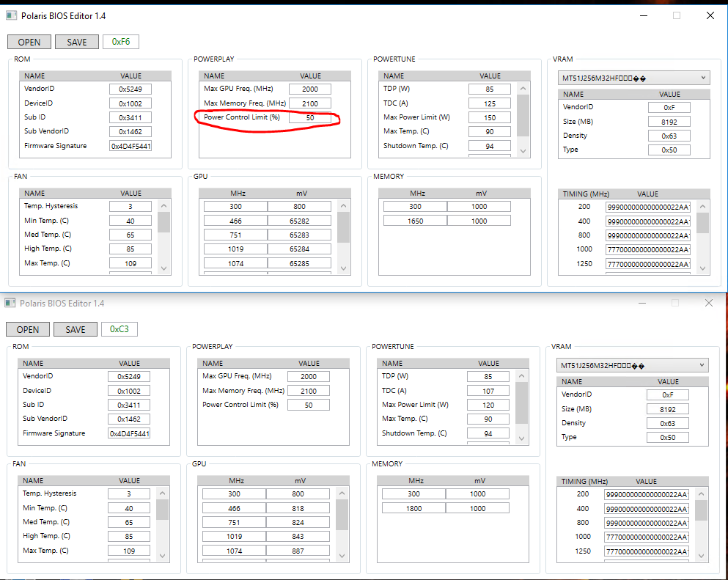Edit High Temp. (C) value in bottom window
The height and width of the screenshot is (580, 728).
click(x=129, y=536)
